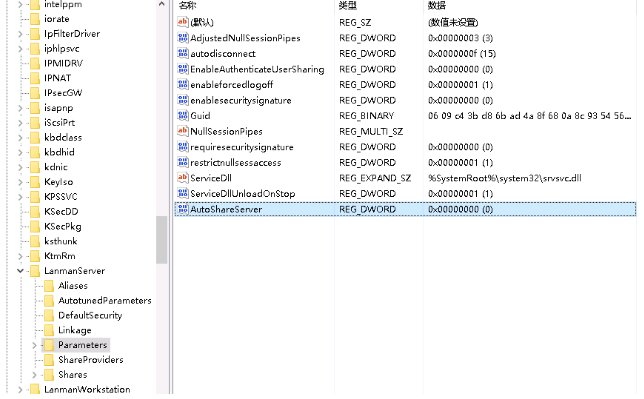
Task: Click the ServiceDll string value icon
Action: click(x=182, y=178)
